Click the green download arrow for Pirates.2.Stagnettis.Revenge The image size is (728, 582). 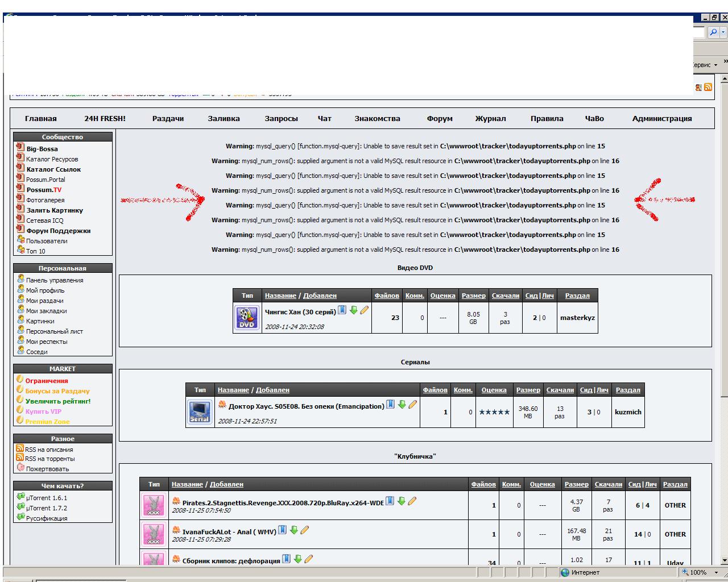click(x=401, y=501)
